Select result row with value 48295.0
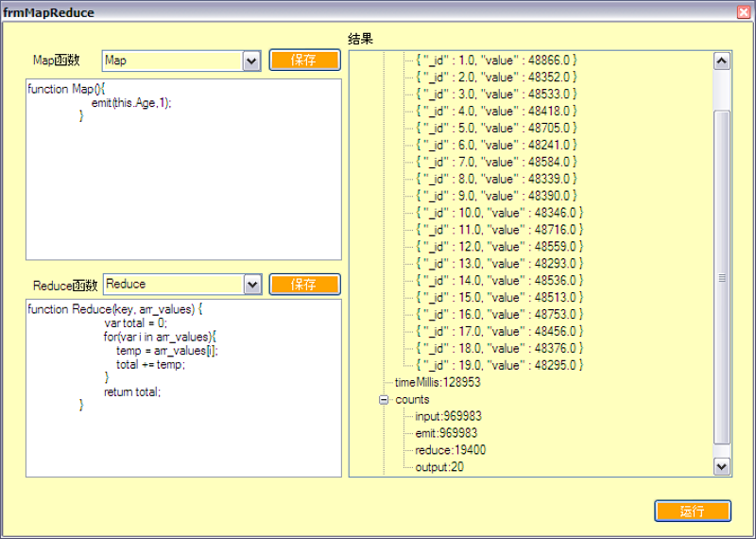Viewport: 756px width, 539px height. tap(500, 365)
